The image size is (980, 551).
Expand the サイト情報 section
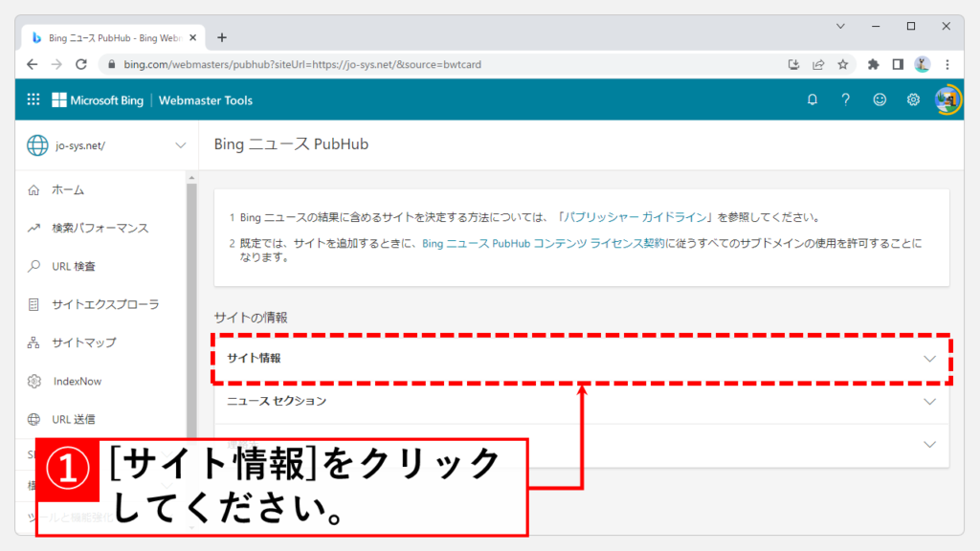(x=580, y=359)
